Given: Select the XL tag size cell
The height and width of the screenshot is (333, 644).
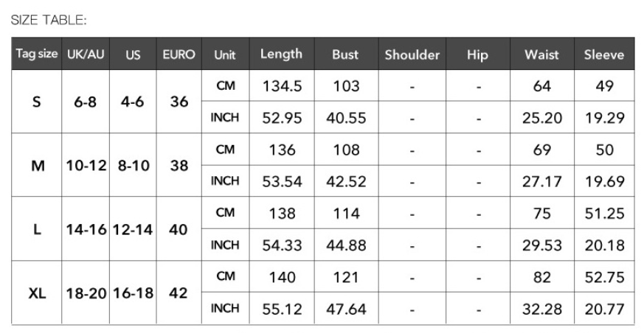Looking at the screenshot, I should pyautogui.click(x=37, y=292).
